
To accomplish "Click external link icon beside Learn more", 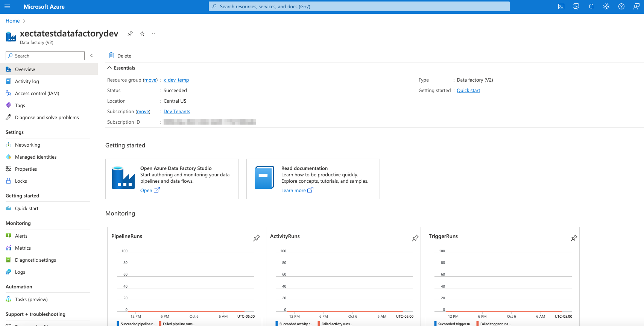I will [x=310, y=190].
